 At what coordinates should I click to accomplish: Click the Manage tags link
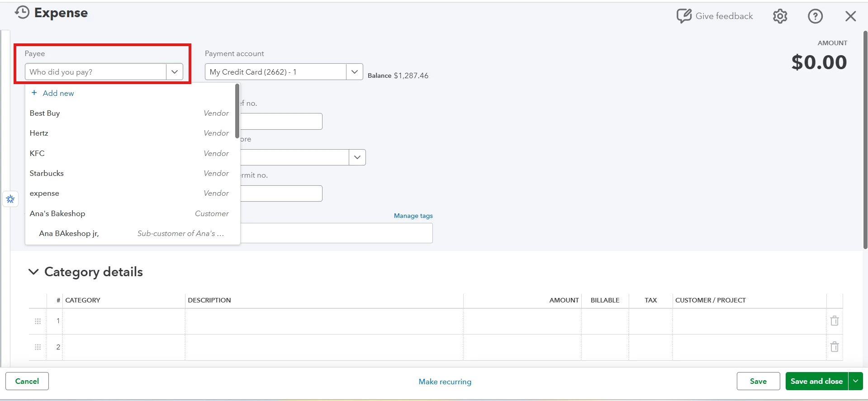(x=413, y=216)
